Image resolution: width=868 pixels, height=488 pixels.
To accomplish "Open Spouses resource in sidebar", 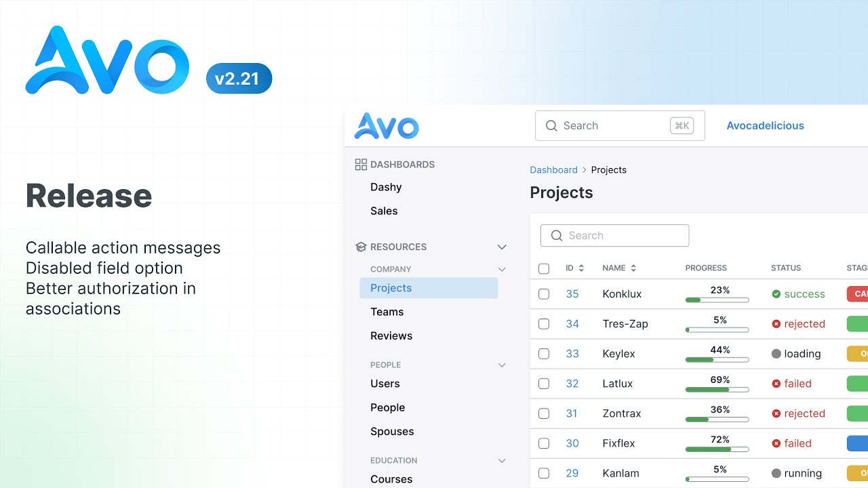I will pyautogui.click(x=392, y=431).
